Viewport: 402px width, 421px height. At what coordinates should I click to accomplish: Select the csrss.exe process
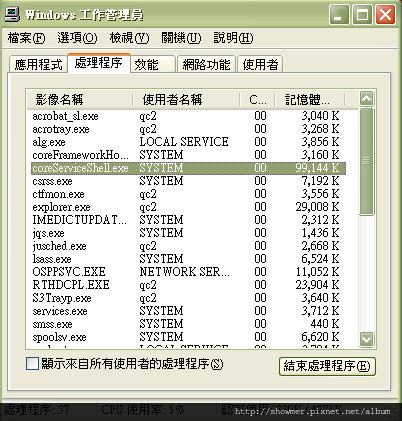pyautogui.click(x=188, y=181)
